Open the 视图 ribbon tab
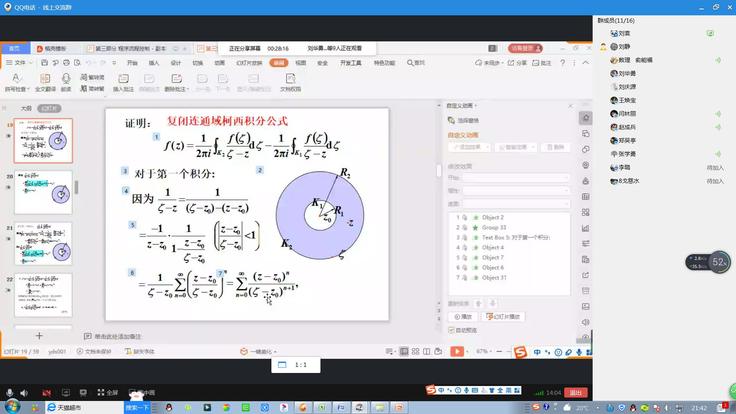This screenshot has width=736, height=414. tap(300, 62)
